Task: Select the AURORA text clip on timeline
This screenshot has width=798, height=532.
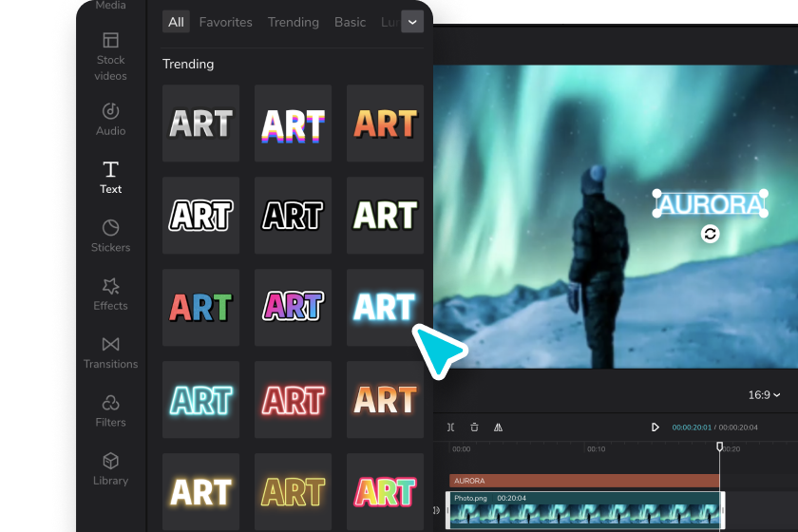Action: (x=584, y=481)
